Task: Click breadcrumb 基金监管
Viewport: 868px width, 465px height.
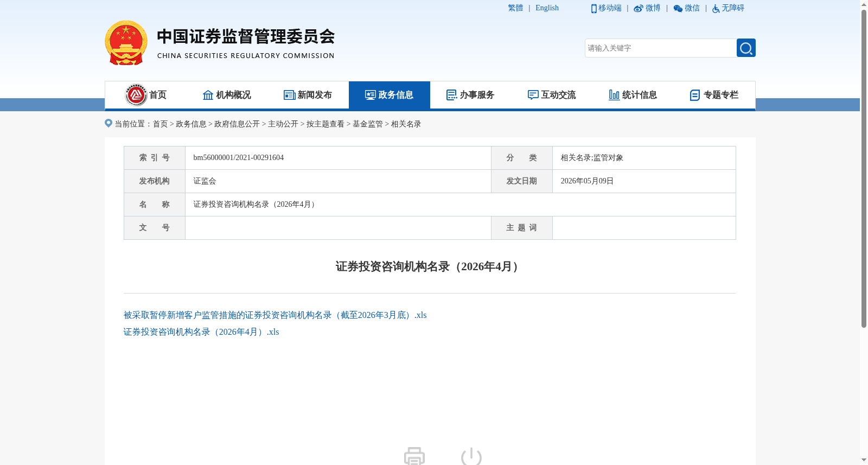Action: pyautogui.click(x=368, y=124)
